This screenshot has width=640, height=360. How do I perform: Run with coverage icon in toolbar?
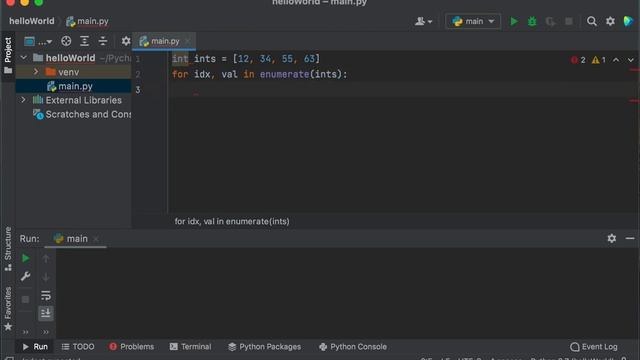[x=550, y=21]
